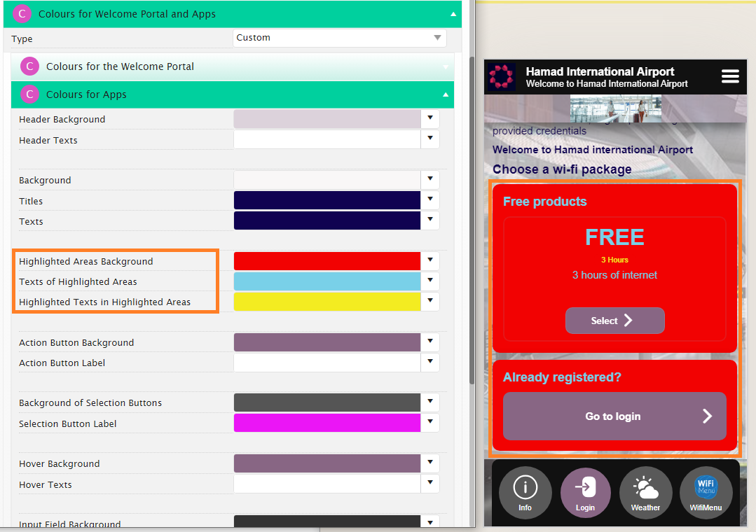Open Selection Button Label dropdown arrow
The image size is (756, 532).
pyautogui.click(x=430, y=423)
